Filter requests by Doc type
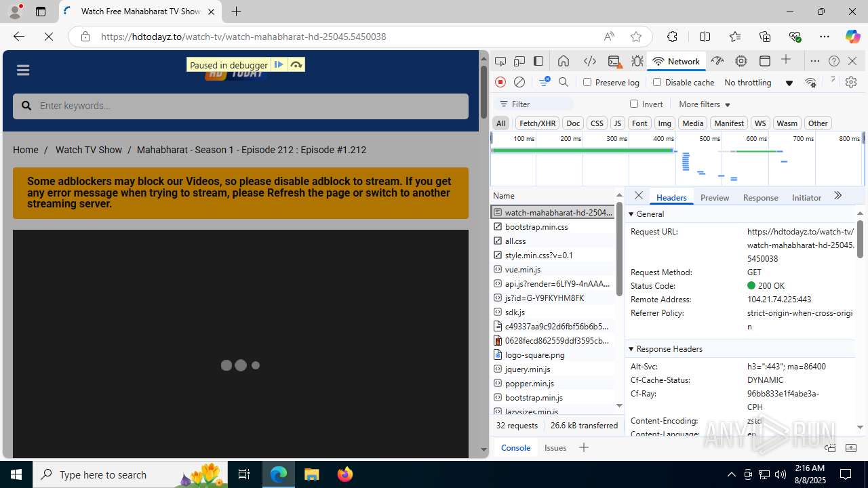 tap(573, 123)
